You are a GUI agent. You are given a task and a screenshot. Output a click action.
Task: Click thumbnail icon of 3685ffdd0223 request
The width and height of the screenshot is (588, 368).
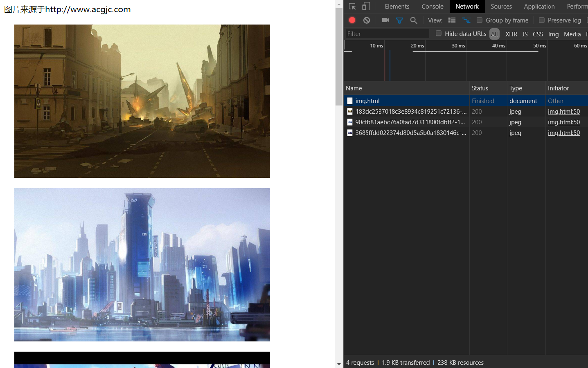(x=350, y=132)
